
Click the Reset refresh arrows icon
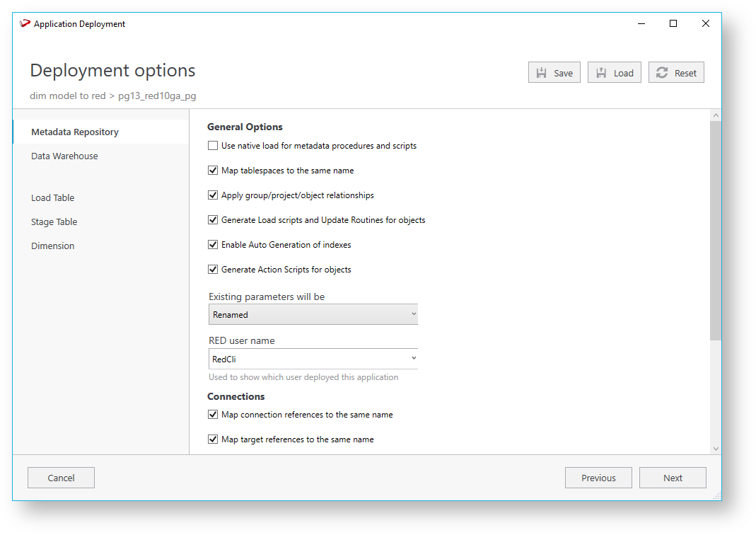662,73
